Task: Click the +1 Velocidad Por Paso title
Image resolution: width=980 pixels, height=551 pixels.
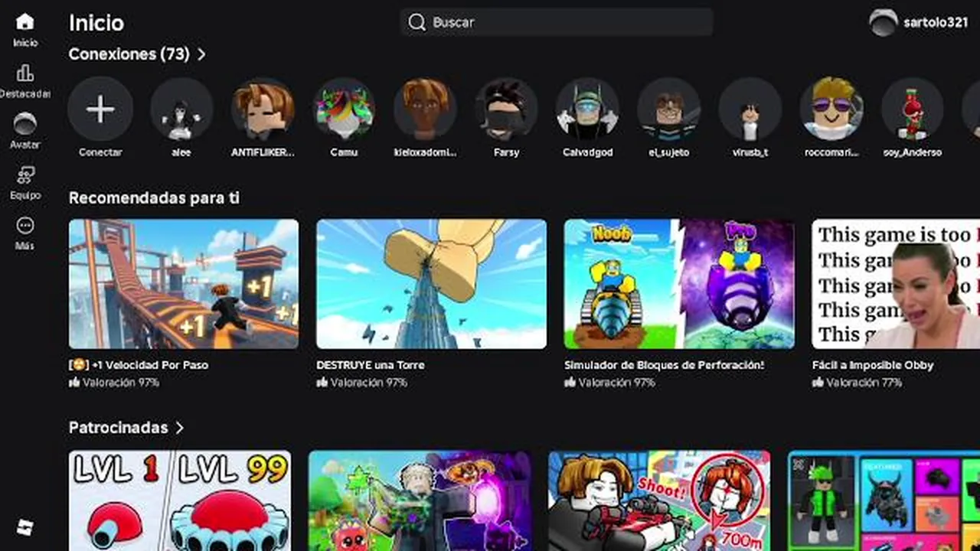Action: click(x=139, y=365)
